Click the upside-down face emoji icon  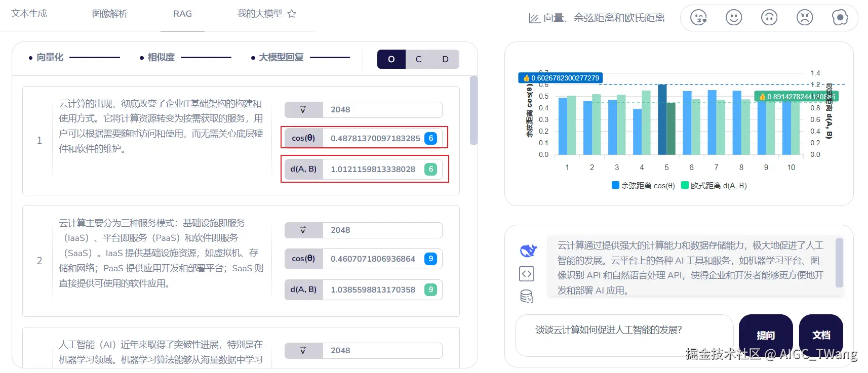coord(769,18)
